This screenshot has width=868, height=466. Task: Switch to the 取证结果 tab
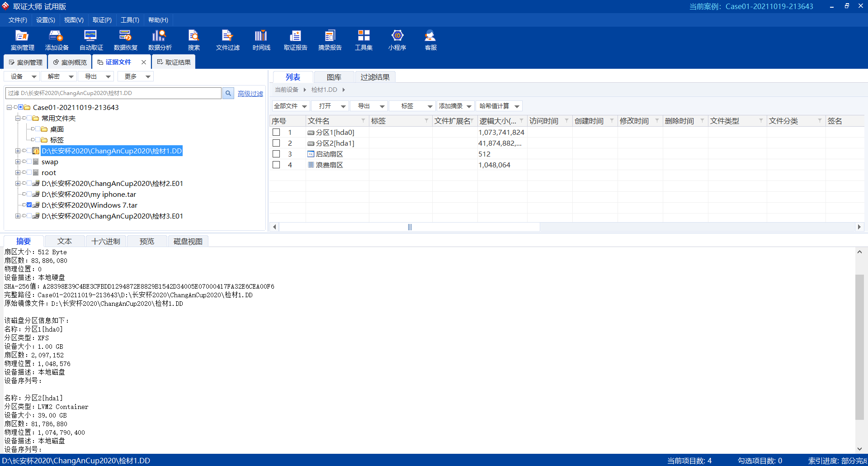[174, 62]
